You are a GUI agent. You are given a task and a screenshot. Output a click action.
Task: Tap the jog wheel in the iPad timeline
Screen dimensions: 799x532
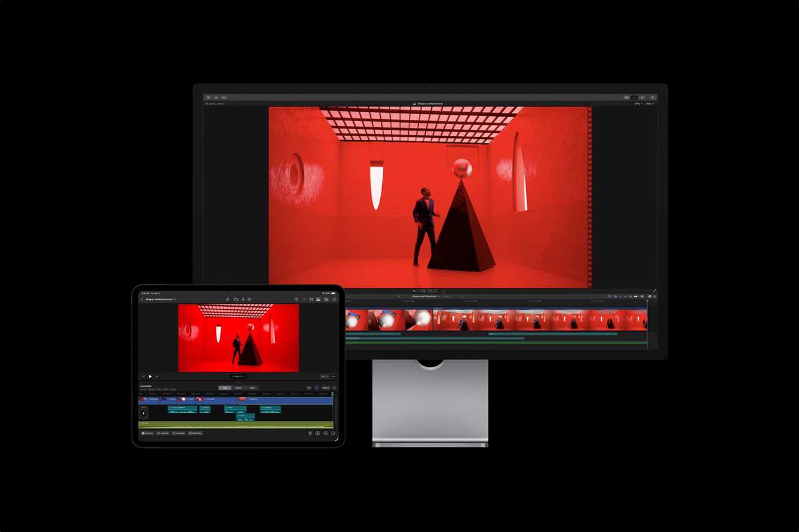coord(143,412)
